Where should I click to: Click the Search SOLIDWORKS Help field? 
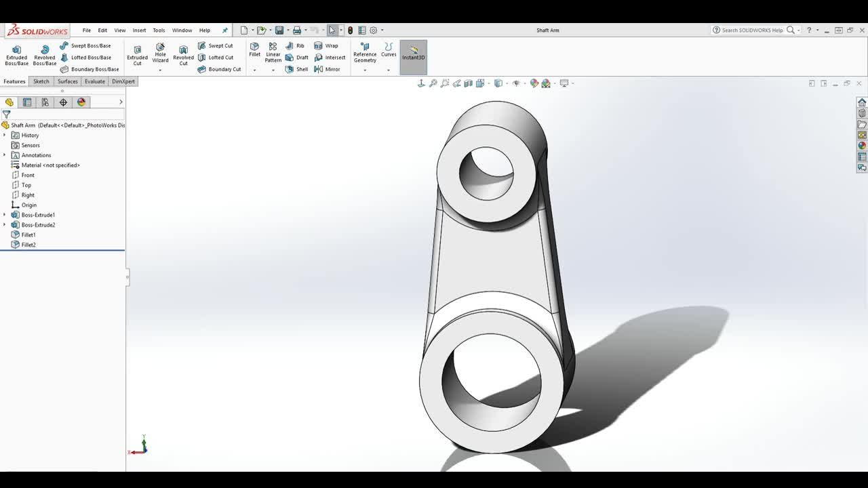751,30
